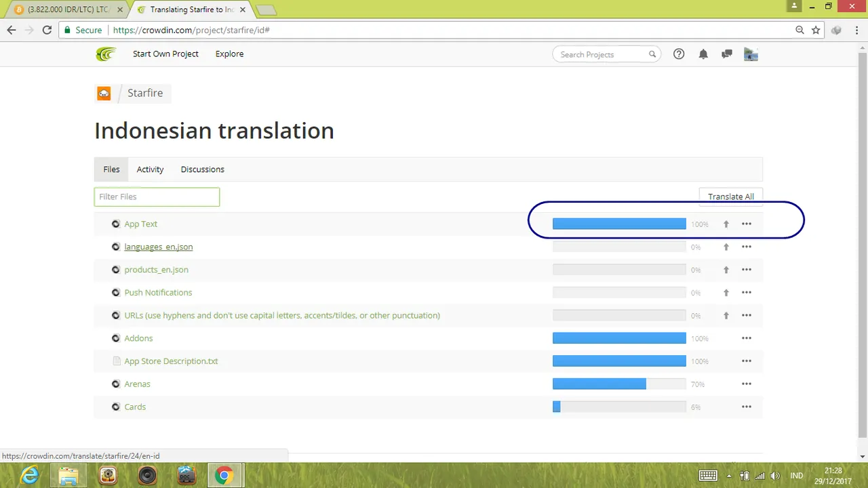This screenshot has height=488, width=868.
Task: Open the messages chat icon
Action: pos(727,54)
